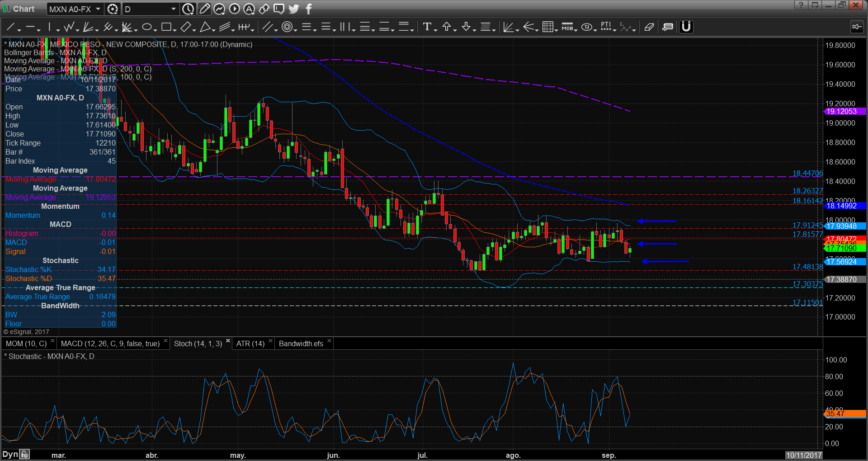Open the symbol settings gear menu
The image size is (868, 461).
click(x=113, y=9)
